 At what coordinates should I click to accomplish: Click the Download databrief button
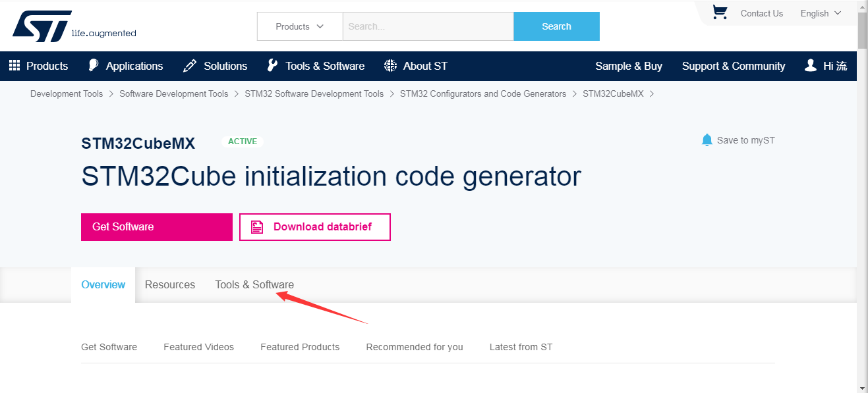[x=315, y=227]
